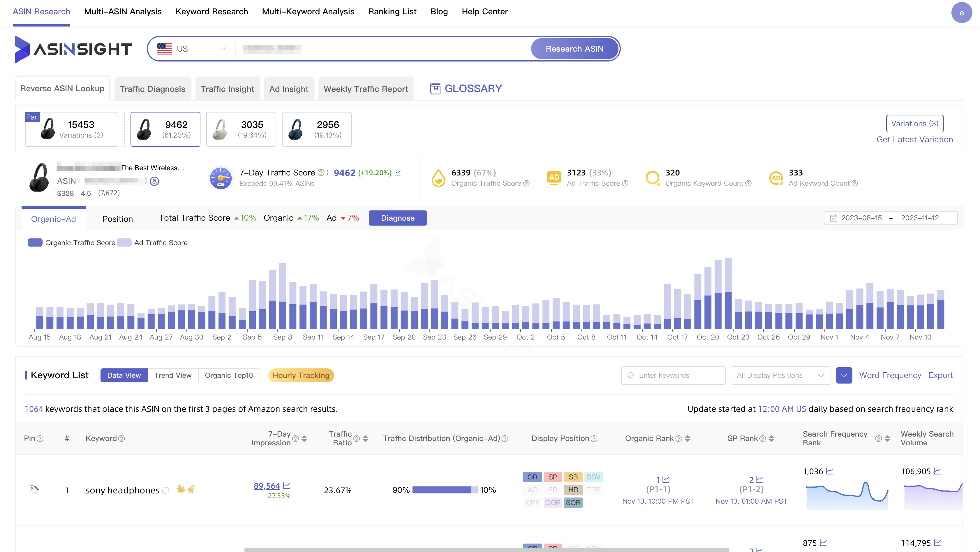Click the Export link
This screenshot has width=980, height=552.
pos(940,375)
